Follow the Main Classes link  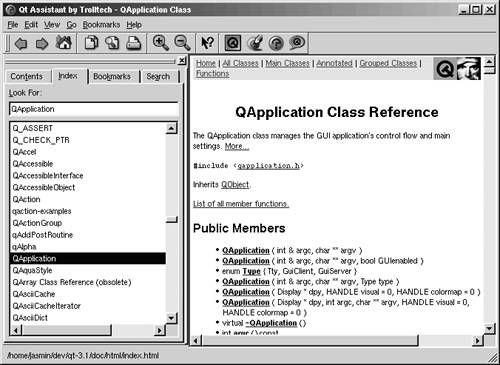[x=287, y=63]
